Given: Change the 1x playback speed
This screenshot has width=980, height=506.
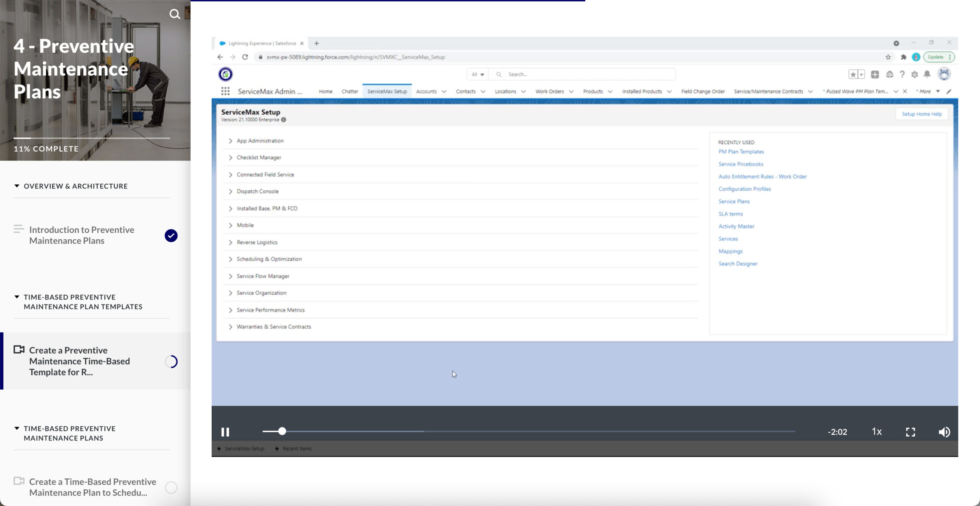Looking at the screenshot, I should pyautogui.click(x=877, y=432).
